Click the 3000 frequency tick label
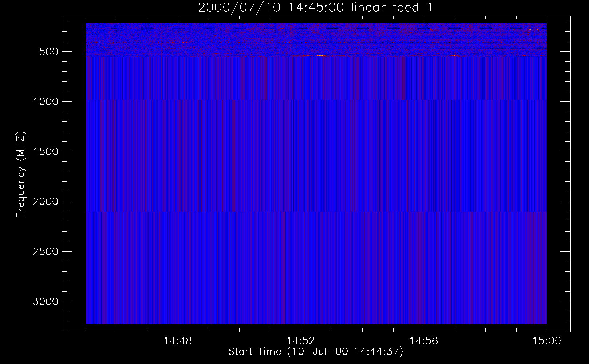This screenshot has width=589, height=364. click(46, 301)
